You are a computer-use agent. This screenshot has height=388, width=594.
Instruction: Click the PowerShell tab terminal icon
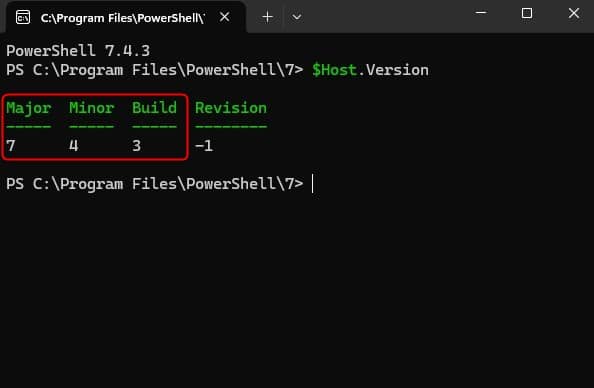pos(23,17)
